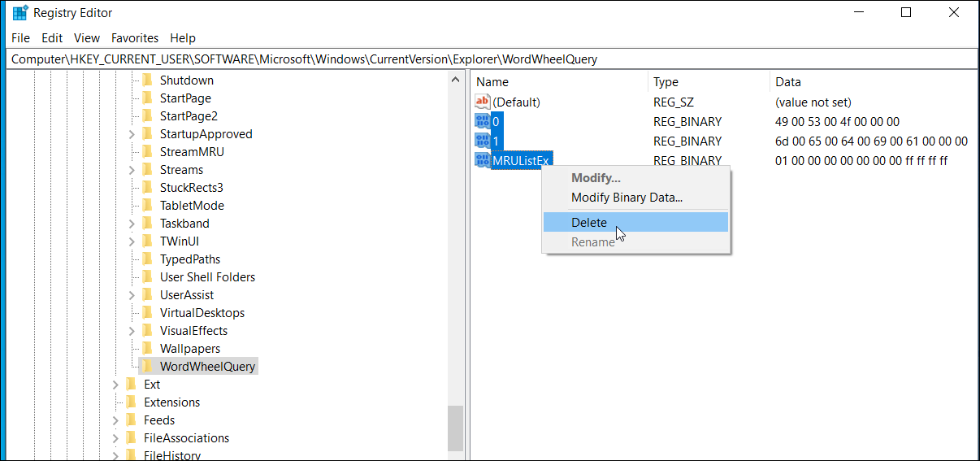Select the StreamMRU folder icon
Image resolution: width=980 pixels, height=461 pixels.
147,151
